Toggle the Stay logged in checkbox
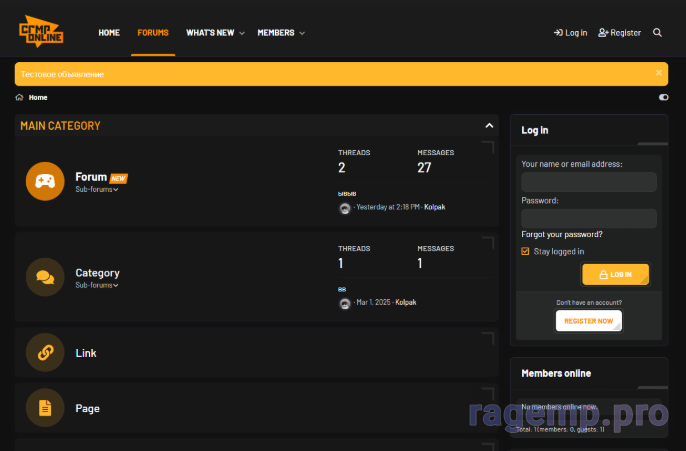This screenshot has width=686, height=451. (525, 251)
